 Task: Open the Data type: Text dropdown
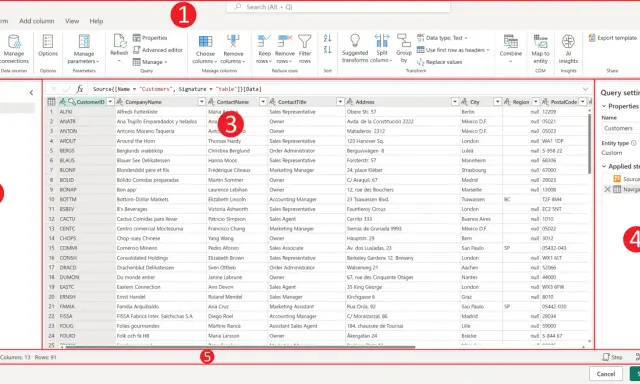pos(442,38)
